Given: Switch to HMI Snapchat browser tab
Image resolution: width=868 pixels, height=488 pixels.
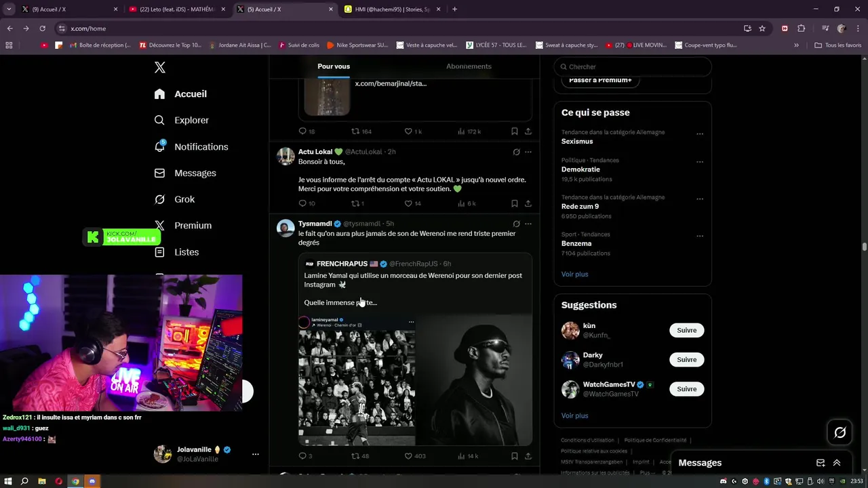Looking at the screenshot, I should (392, 9).
